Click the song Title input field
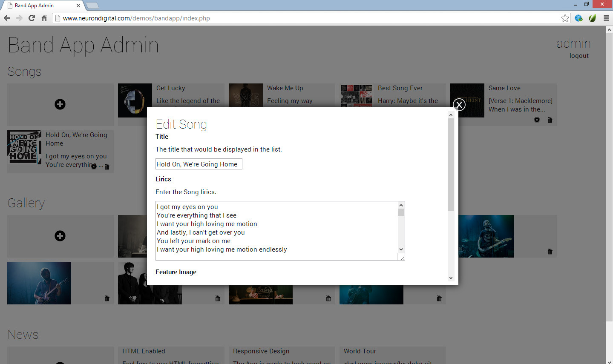 [199, 164]
